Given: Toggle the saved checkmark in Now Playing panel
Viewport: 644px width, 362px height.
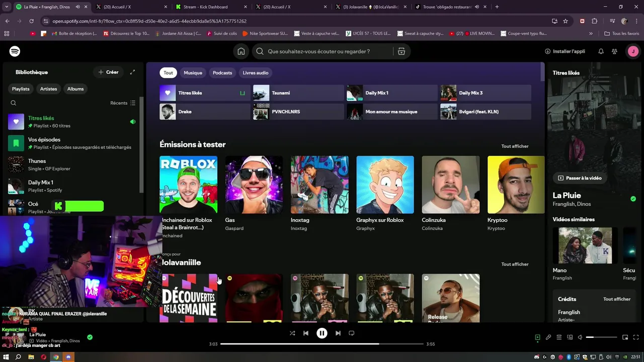Looking at the screenshot, I should pyautogui.click(x=633, y=199).
